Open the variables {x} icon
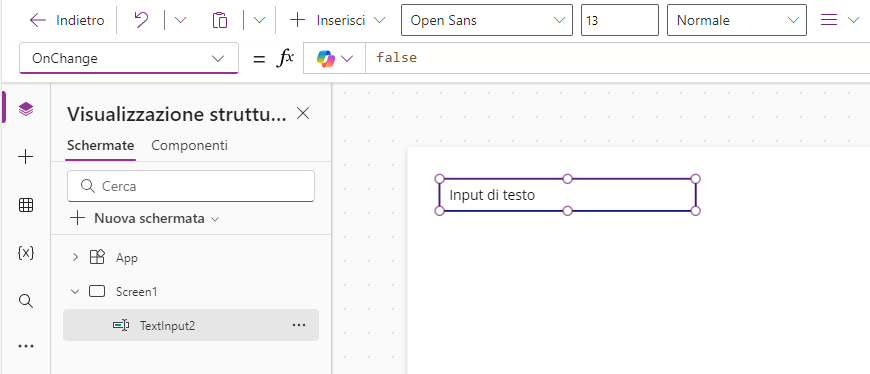This screenshot has width=870, height=374. [26, 253]
